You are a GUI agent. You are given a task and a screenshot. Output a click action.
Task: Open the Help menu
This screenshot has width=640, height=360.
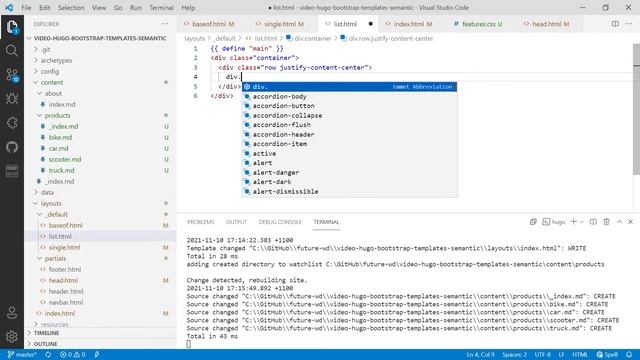pos(188,7)
